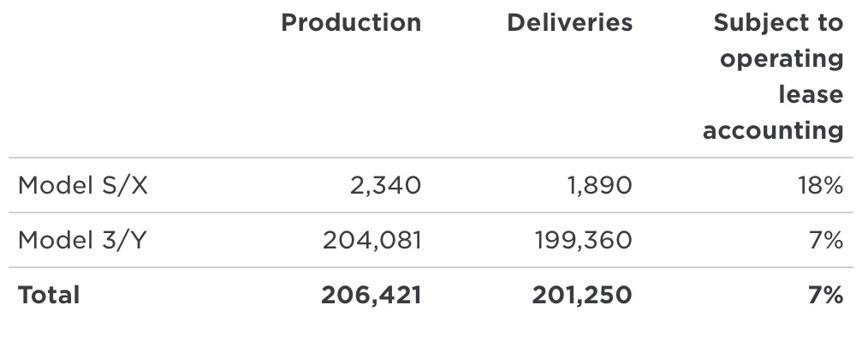This screenshot has width=868, height=353.
Task: Click the word "operating" in the header
Action: coord(782,59)
